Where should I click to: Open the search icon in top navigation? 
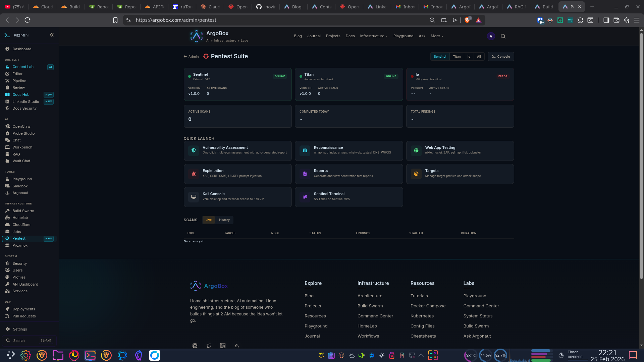503,36
